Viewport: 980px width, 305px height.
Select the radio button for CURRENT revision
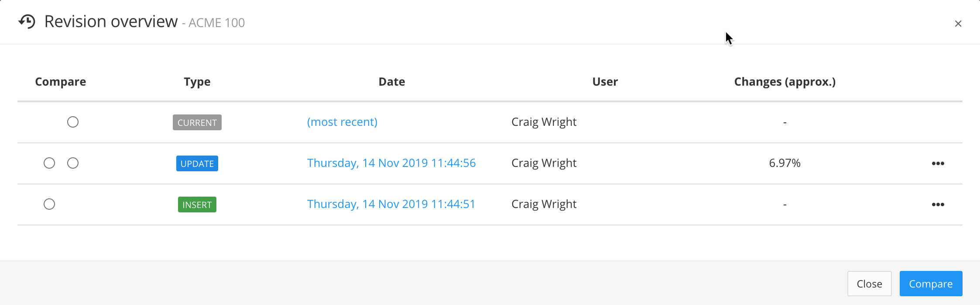click(73, 122)
